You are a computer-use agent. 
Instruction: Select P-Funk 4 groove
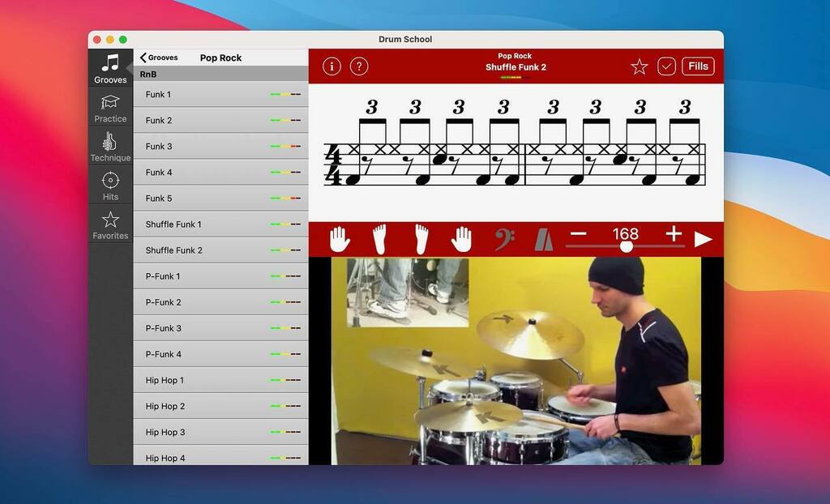coord(220,353)
